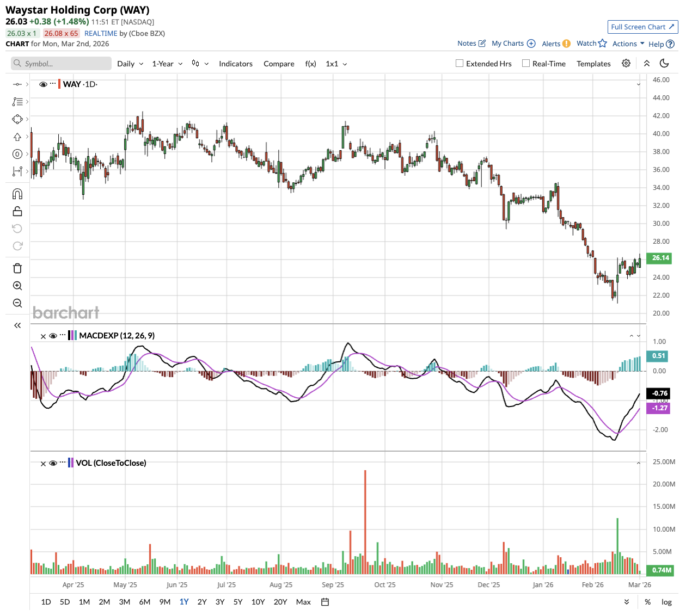Image resolution: width=698 pixels, height=616 pixels.
Task: Open the 1x1 grid layout dropdown
Action: pos(336,64)
